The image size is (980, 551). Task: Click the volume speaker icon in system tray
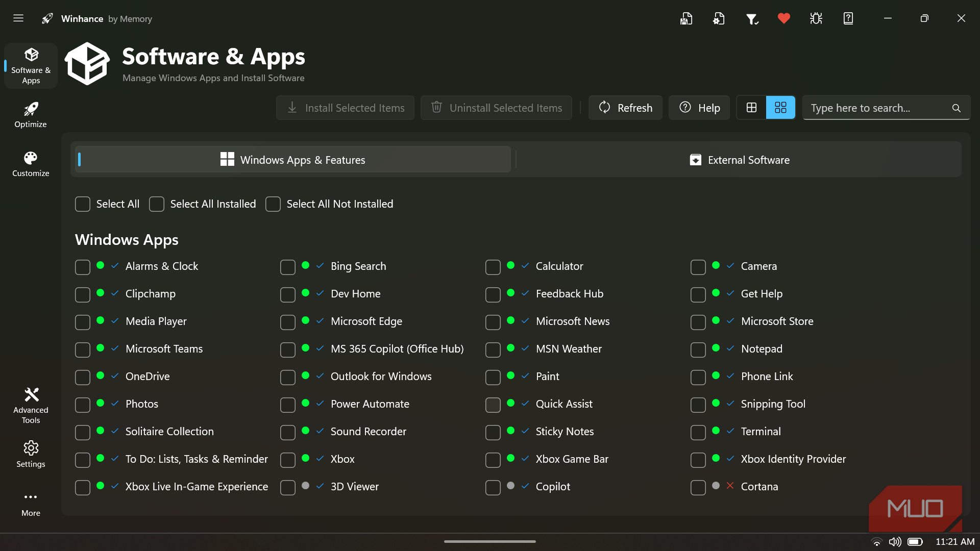click(x=895, y=542)
